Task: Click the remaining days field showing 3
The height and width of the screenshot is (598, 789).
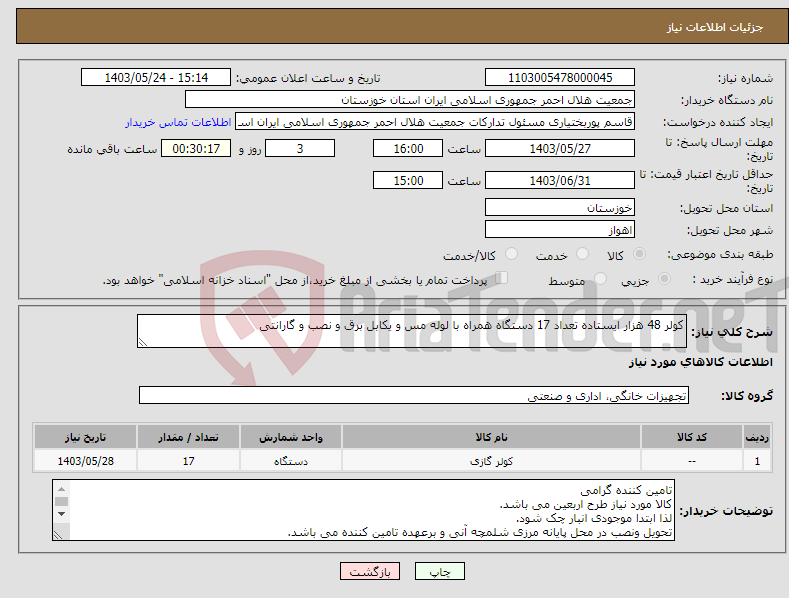Action: coord(300,148)
